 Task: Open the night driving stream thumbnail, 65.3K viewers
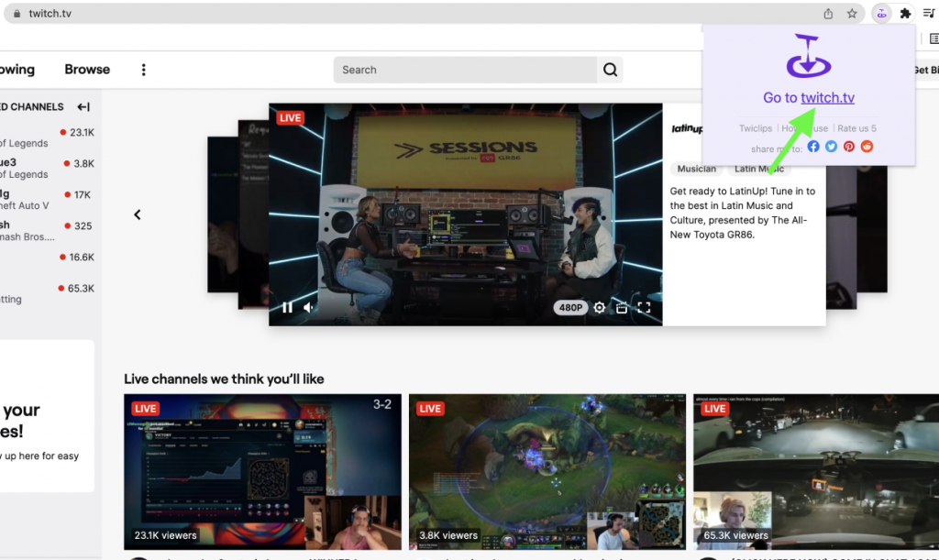click(x=816, y=471)
